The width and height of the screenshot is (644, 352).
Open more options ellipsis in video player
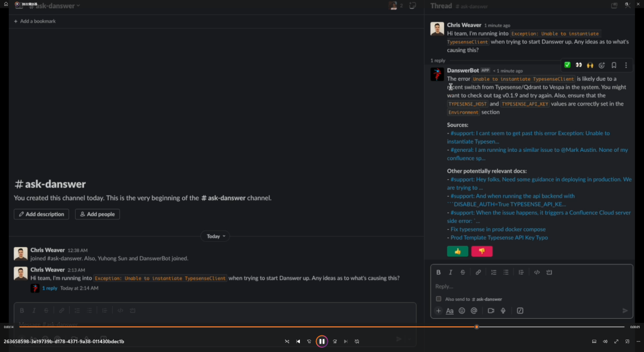pyautogui.click(x=638, y=341)
